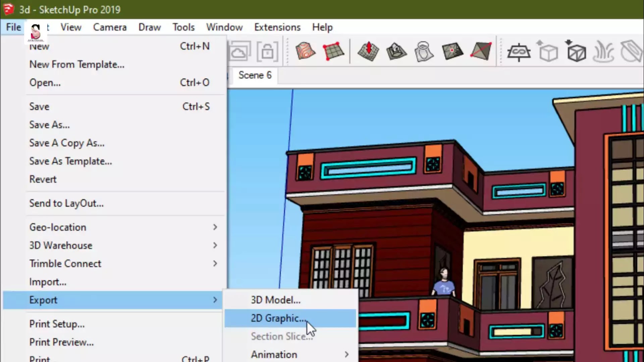The width and height of the screenshot is (644, 362).
Task: Choose 2D Graphic export option
Action: point(290,318)
